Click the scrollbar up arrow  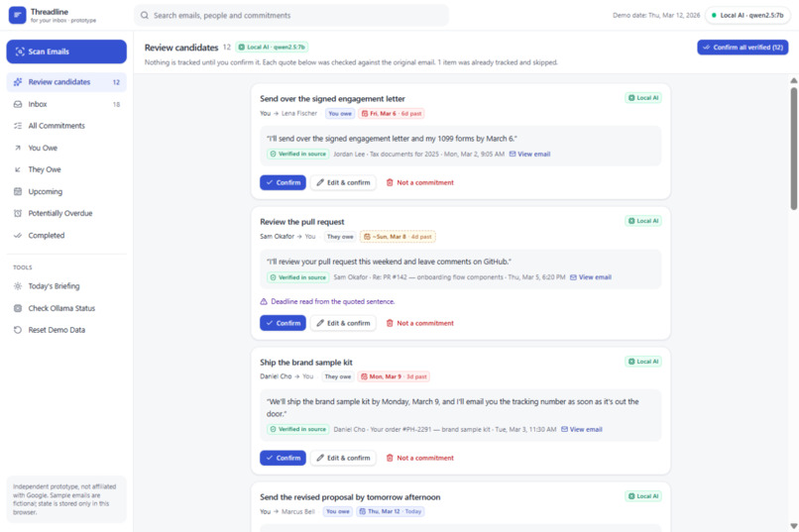tap(793, 80)
